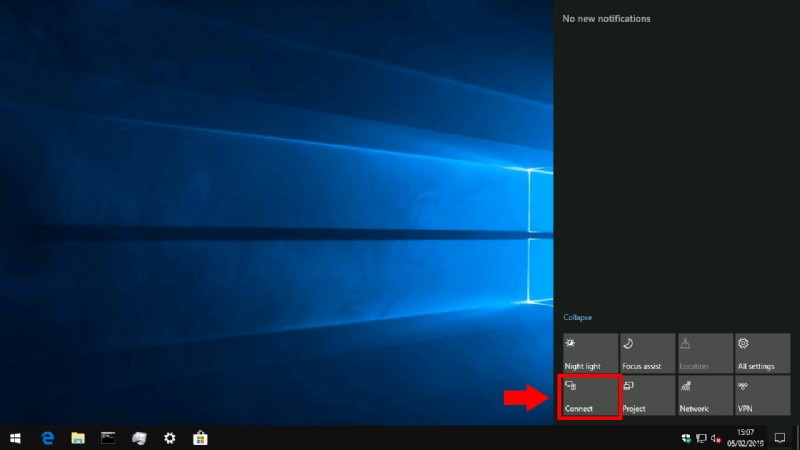Click the network status tray icon
800x450 pixels.
(x=702, y=438)
